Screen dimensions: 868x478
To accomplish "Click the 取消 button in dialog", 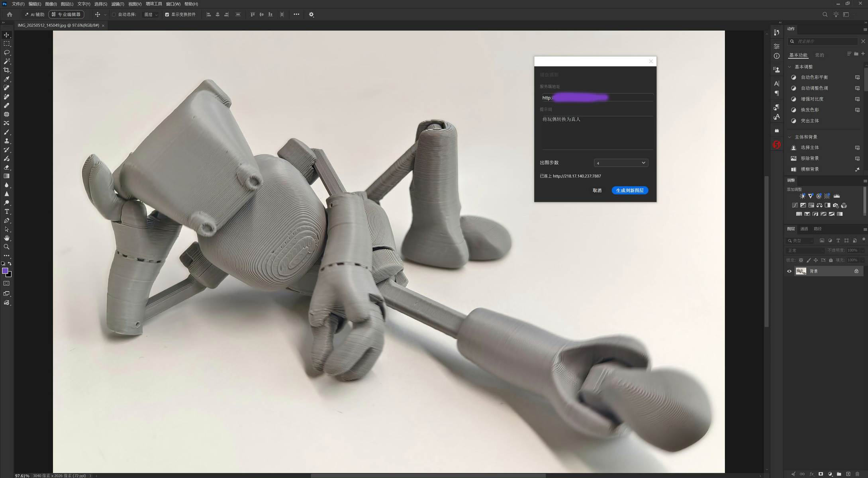I will (597, 190).
